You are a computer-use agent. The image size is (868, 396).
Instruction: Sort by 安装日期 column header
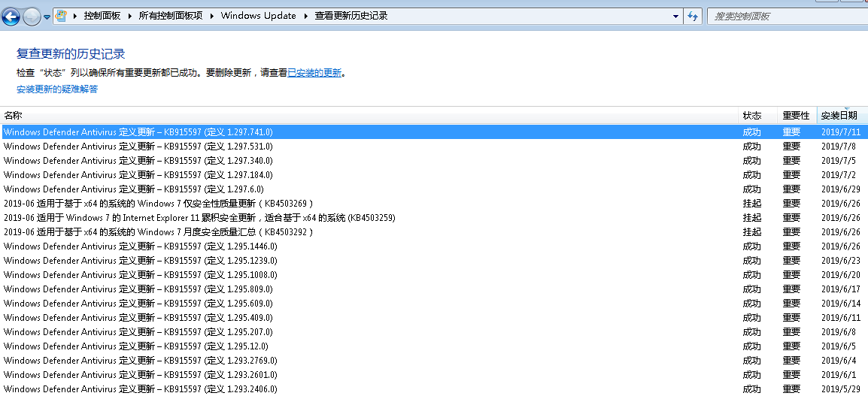(x=842, y=116)
